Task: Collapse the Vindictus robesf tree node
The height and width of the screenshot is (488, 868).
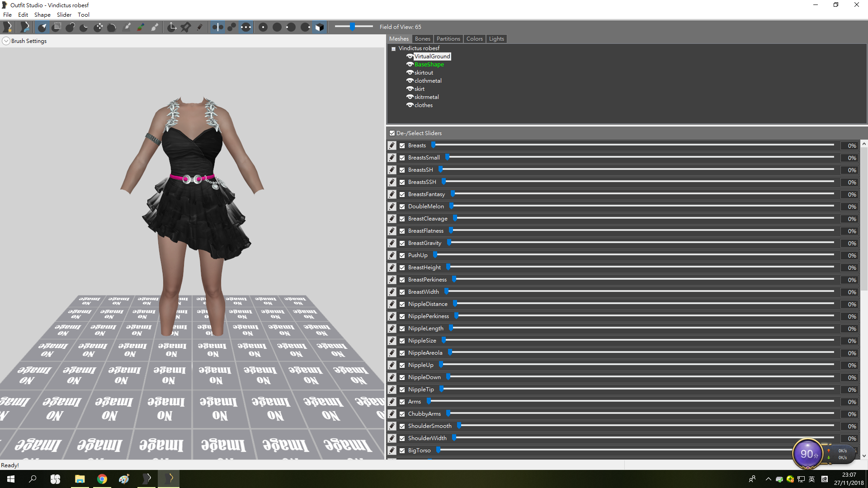Action: pyautogui.click(x=393, y=48)
